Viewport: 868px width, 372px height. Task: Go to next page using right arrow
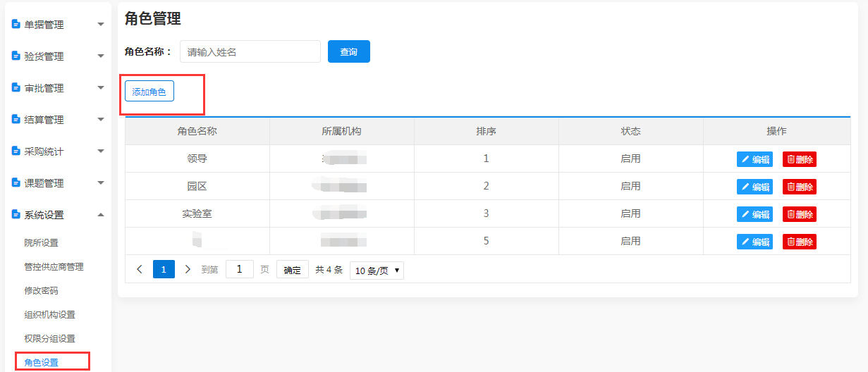pyautogui.click(x=188, y=269)
